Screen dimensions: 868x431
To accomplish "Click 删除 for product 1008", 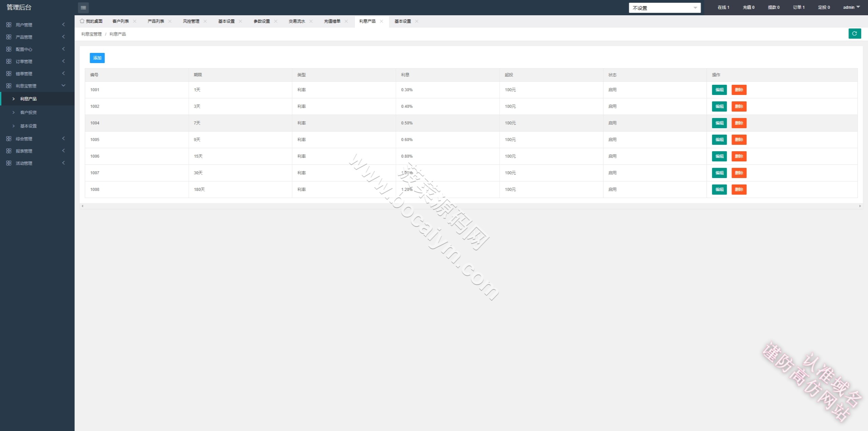I will [x=739, y=190].
